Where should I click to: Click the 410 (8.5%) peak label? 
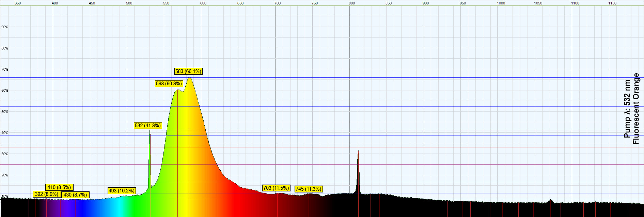59,187
